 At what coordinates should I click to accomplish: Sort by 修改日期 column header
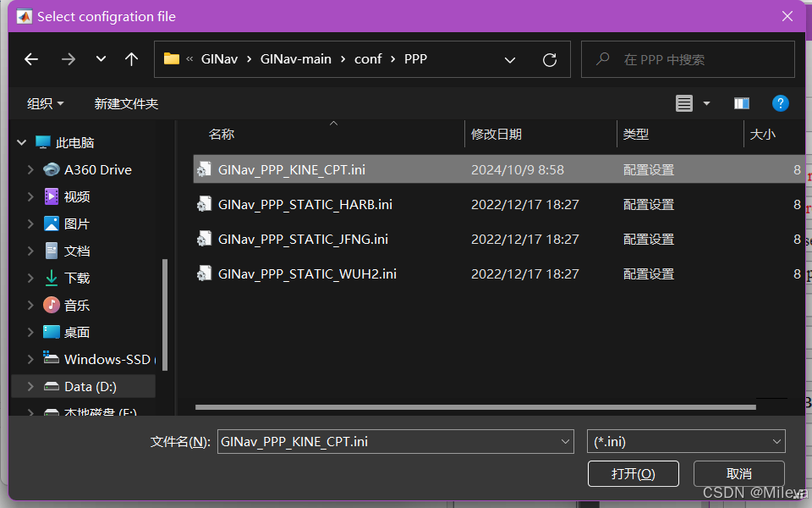point(497,135)
